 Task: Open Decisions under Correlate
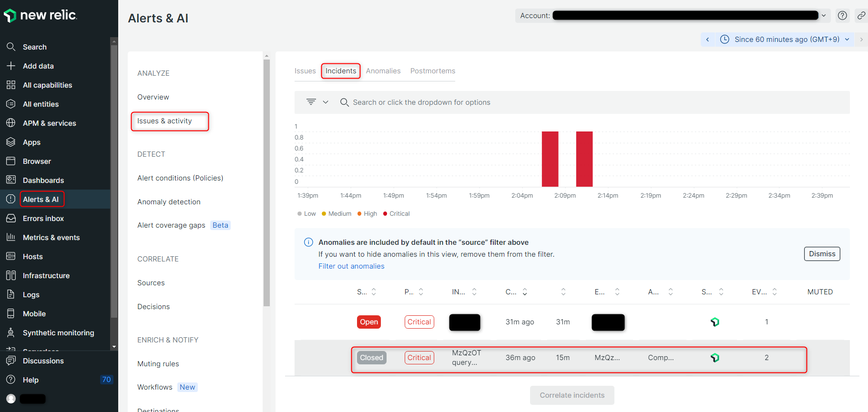(x=153, y=307)
